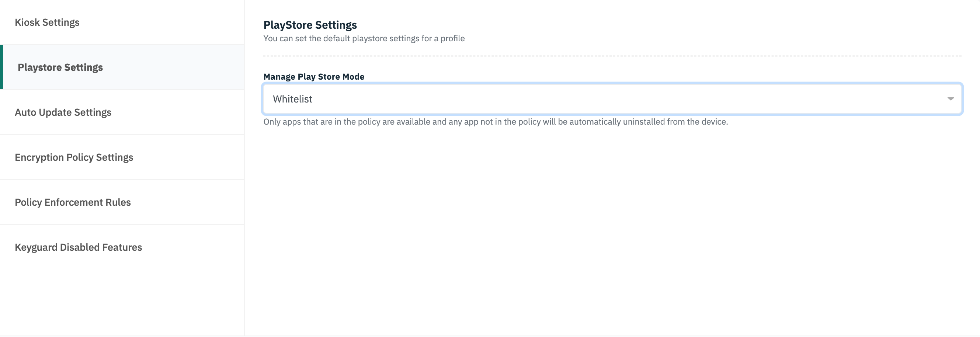Click the "Manage Play Store Mode" label
Image resolution: width=980 pixels, height=337 pixels.
[314, 77]
